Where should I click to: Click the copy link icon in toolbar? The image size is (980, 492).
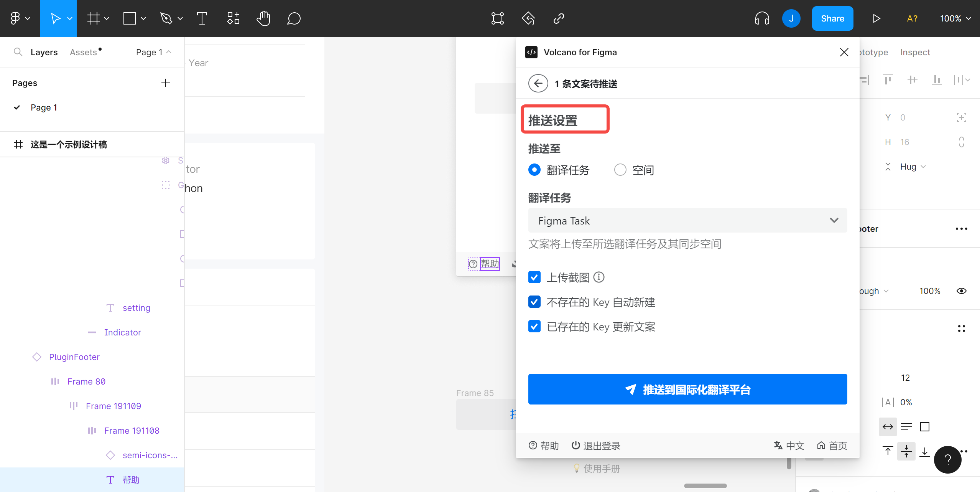pos(559,18)
